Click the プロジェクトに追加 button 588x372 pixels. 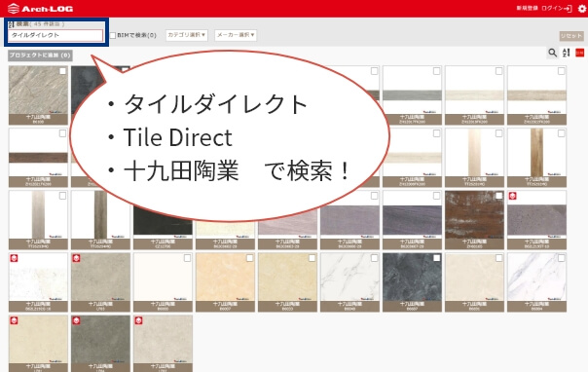(x=40, y=56)
